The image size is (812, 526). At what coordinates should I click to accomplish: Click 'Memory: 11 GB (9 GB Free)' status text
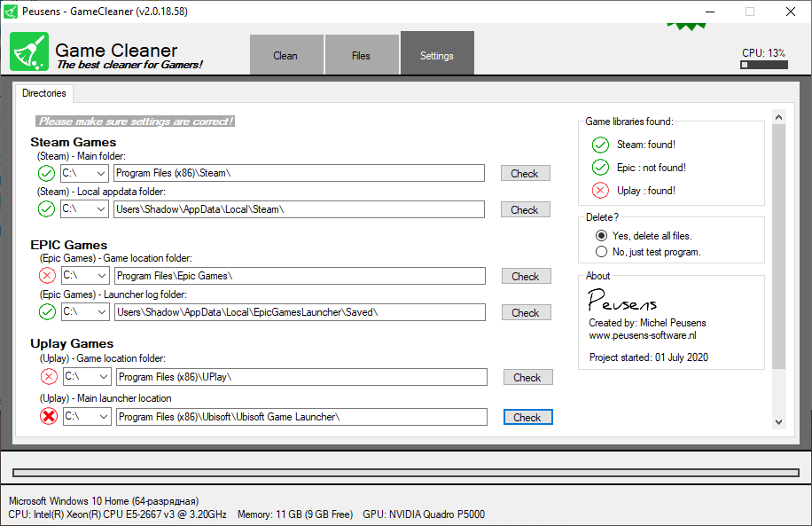pos(294,514)
